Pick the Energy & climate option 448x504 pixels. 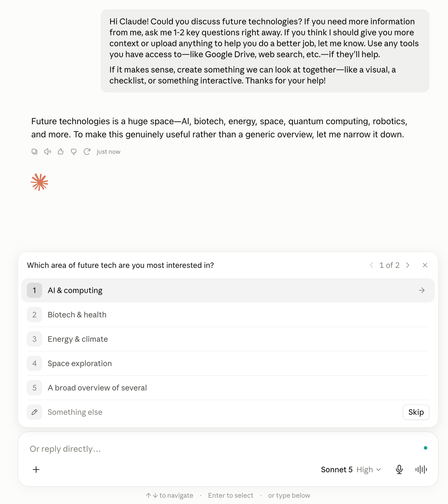pyautogui.click(x=228, y=339)
